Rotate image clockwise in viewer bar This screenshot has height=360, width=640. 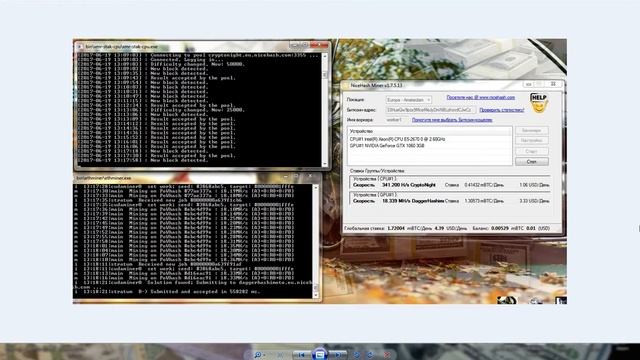[x=370, y=355]
